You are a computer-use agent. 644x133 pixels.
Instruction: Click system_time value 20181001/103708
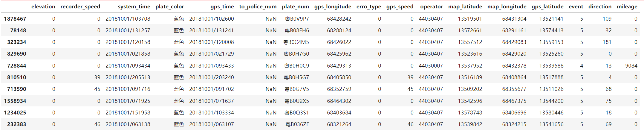click(128, 19)
